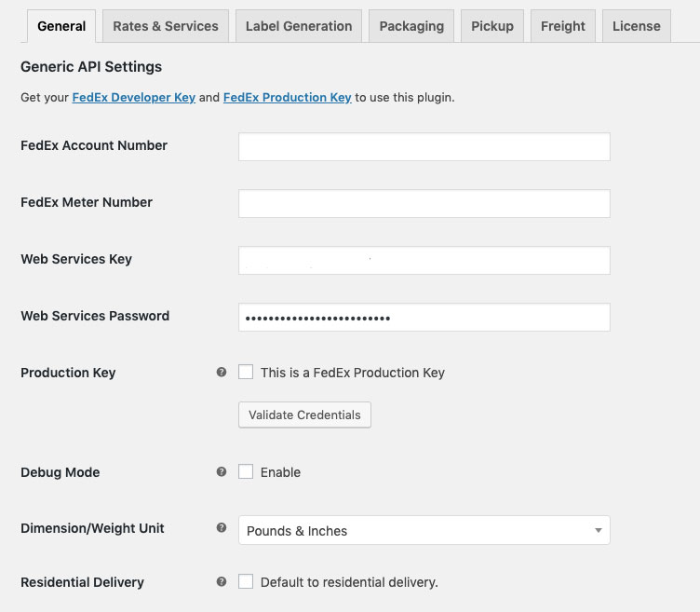Screen dimensions: 700x612
Task: Click the 'Dimension/Weight Unit' label
Action: pos(92,528)
